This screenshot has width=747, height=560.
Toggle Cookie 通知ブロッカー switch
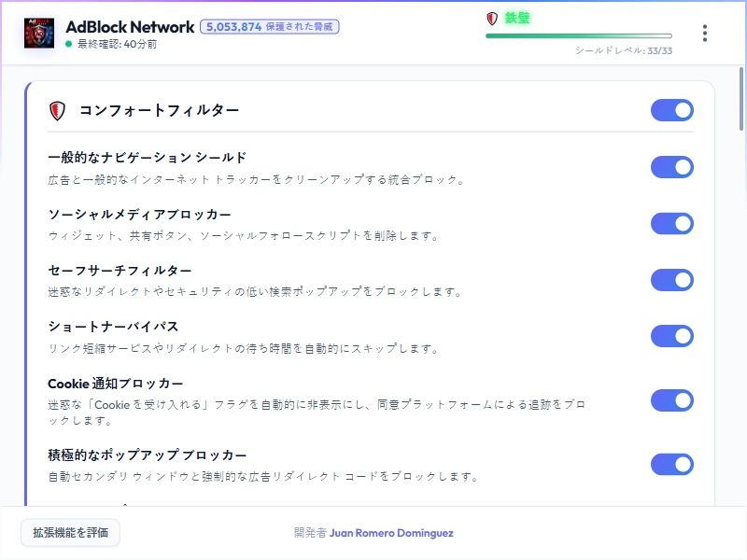(x=671, y=400)
